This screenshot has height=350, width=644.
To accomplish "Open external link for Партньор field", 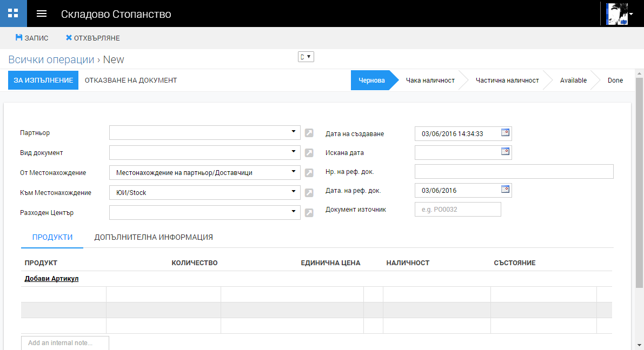I will pyautogui.click(x=309, y=133).
